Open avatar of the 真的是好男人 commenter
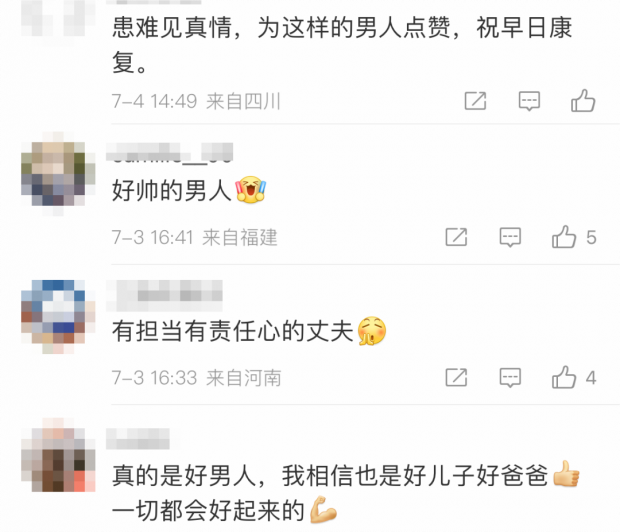This screenshot has height=532, width=620. pyautogui.click(x=58, y=455)
